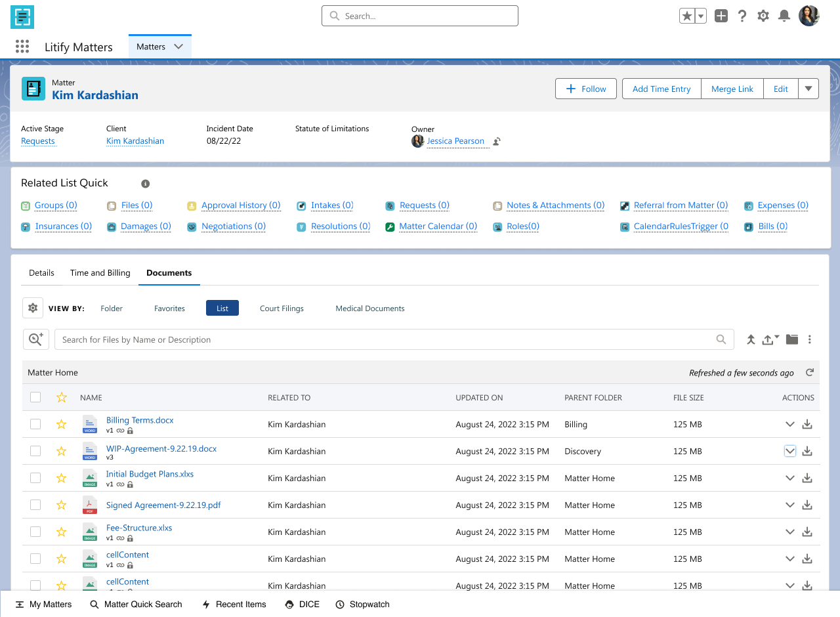View files by Folder
Image resolution: width=840 pixels, height=617 pixels.
[112, 308]
